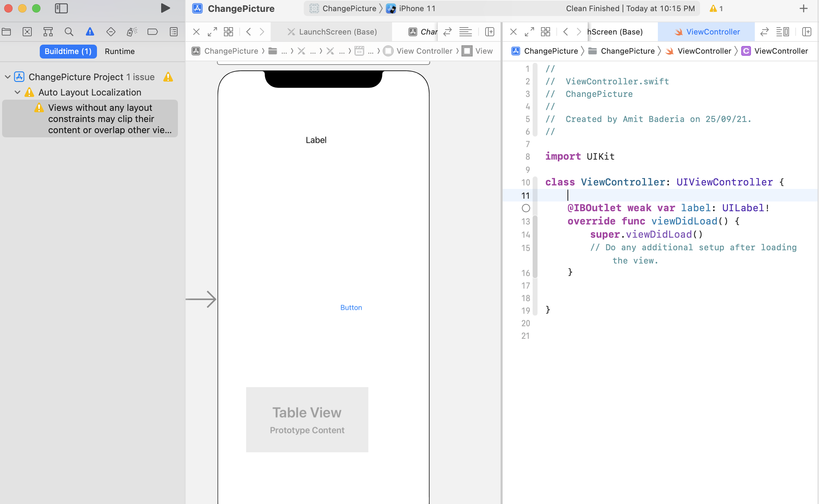Open the Breakpoint navigator tag icon
This screenshot has height=504, width=819.
point(153,31)
